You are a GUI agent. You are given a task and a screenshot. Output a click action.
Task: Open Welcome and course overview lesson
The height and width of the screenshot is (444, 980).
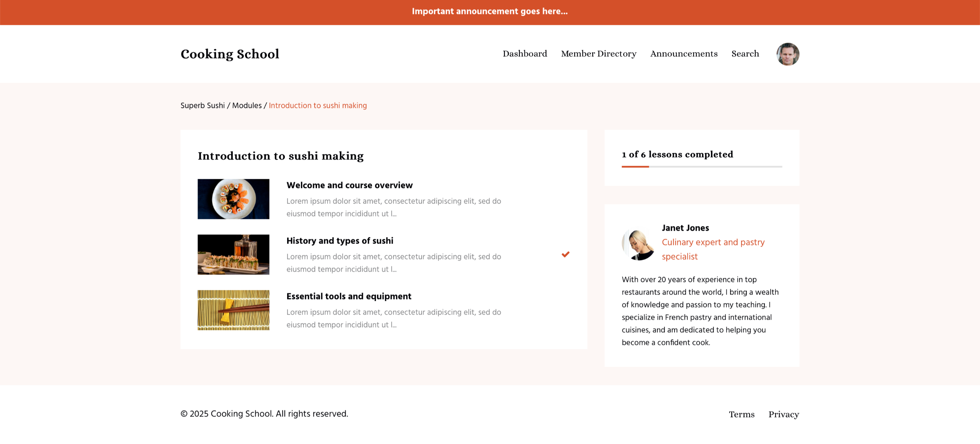(x=350, y=185)
